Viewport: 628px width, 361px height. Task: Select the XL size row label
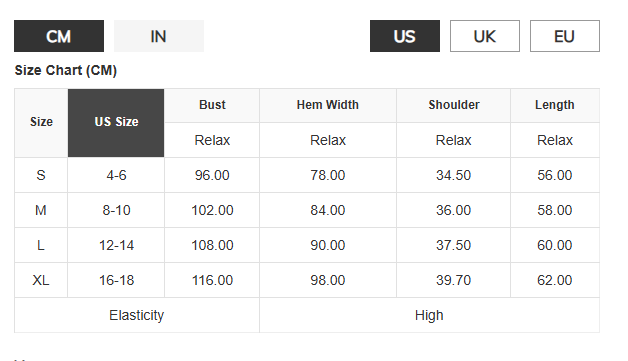(41, 280)
